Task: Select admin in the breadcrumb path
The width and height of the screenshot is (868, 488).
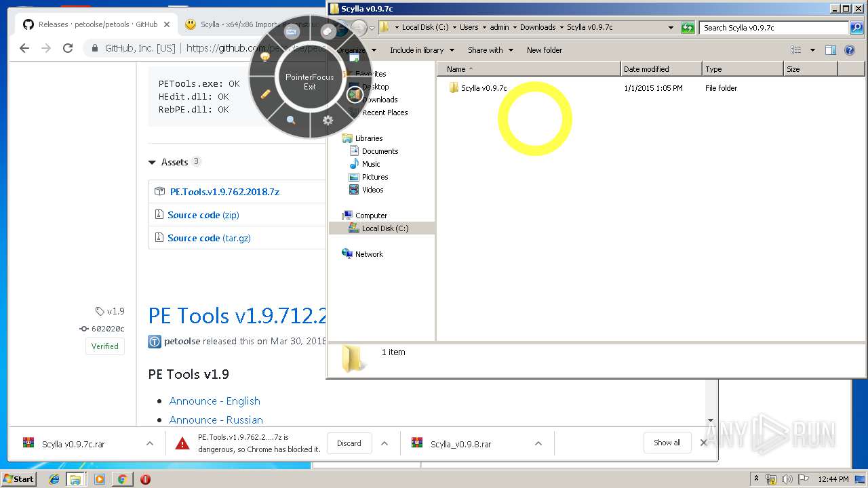Action: (x=499, y=28)
